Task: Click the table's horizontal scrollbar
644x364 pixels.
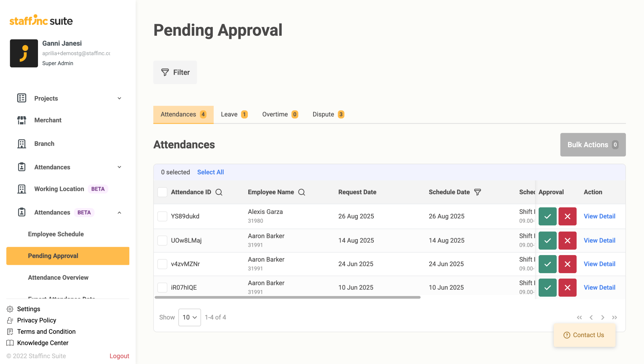Action: pos(287,297)
